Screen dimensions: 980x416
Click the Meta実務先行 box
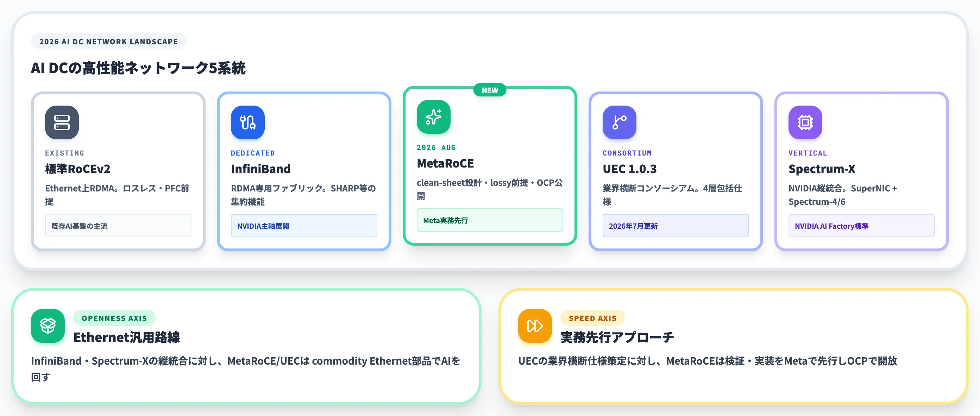coord(490,220)
